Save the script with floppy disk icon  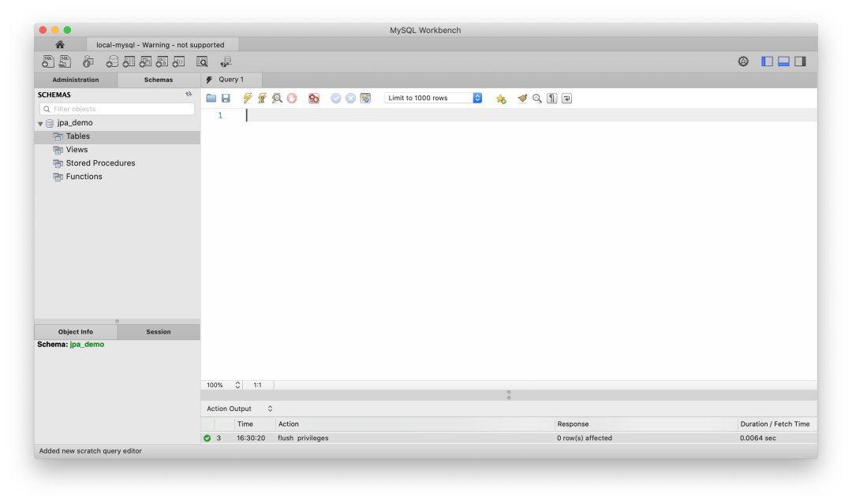[x=226, y=98]
